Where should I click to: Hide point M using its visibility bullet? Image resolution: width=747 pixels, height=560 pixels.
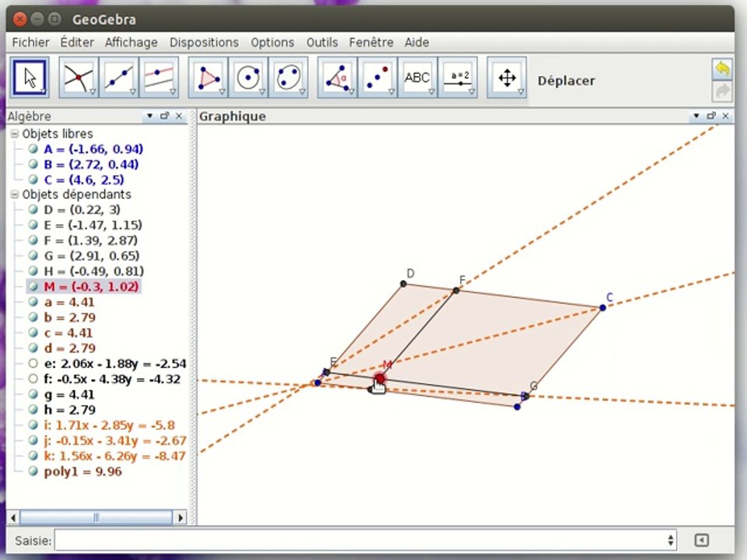pyautogui.click(x=33, y=287)
